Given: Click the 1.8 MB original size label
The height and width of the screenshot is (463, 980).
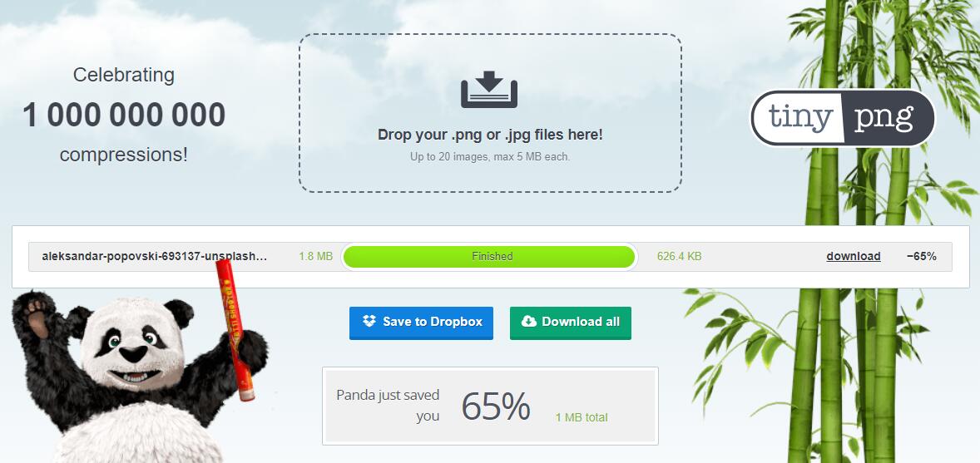Looking at the screenshot, I should [x=315, y=256].
